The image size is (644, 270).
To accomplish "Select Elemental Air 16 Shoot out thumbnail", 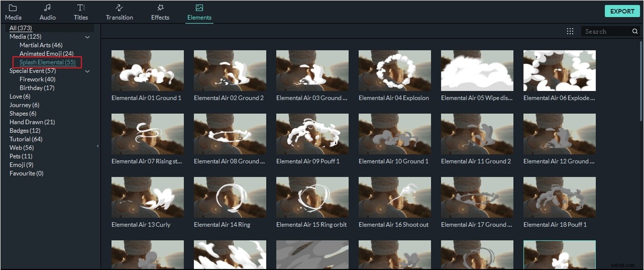I will click(395, 197).
